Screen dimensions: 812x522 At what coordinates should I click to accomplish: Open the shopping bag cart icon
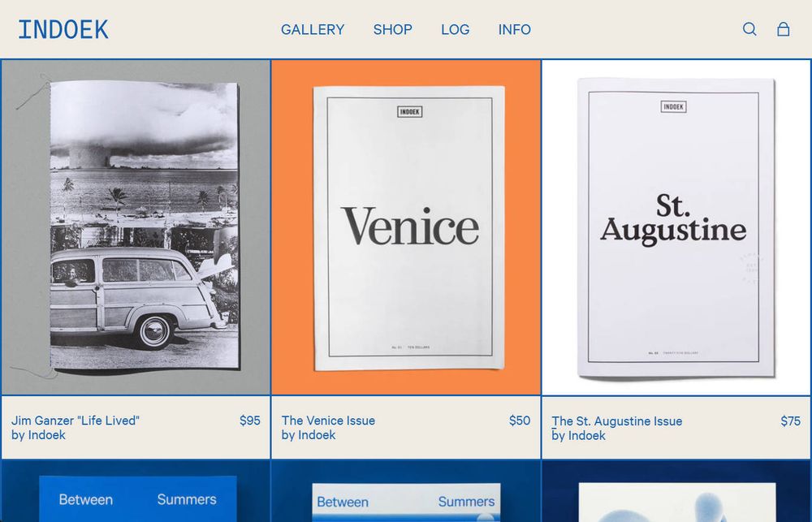tap(783, 29)
